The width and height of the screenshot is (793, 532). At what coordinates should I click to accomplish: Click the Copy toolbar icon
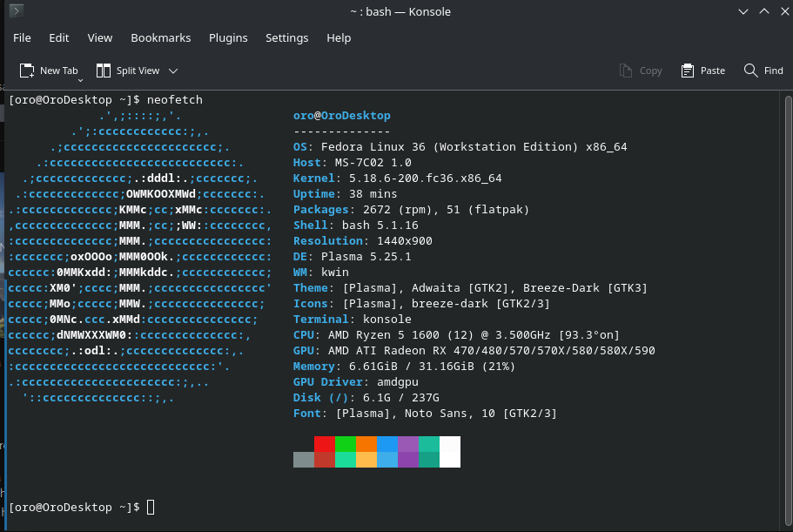click(x=626, y=71)
